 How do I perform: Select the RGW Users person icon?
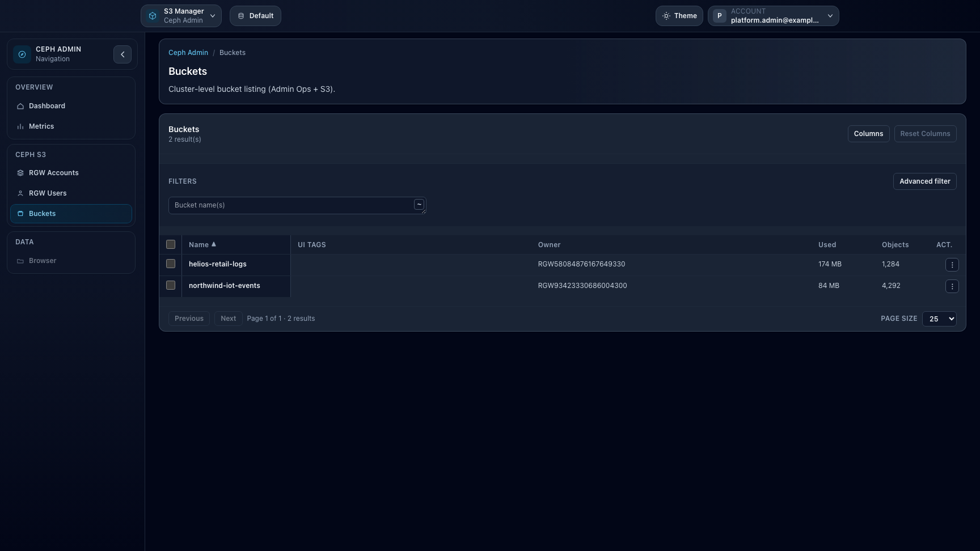click(x=20, y=193)
